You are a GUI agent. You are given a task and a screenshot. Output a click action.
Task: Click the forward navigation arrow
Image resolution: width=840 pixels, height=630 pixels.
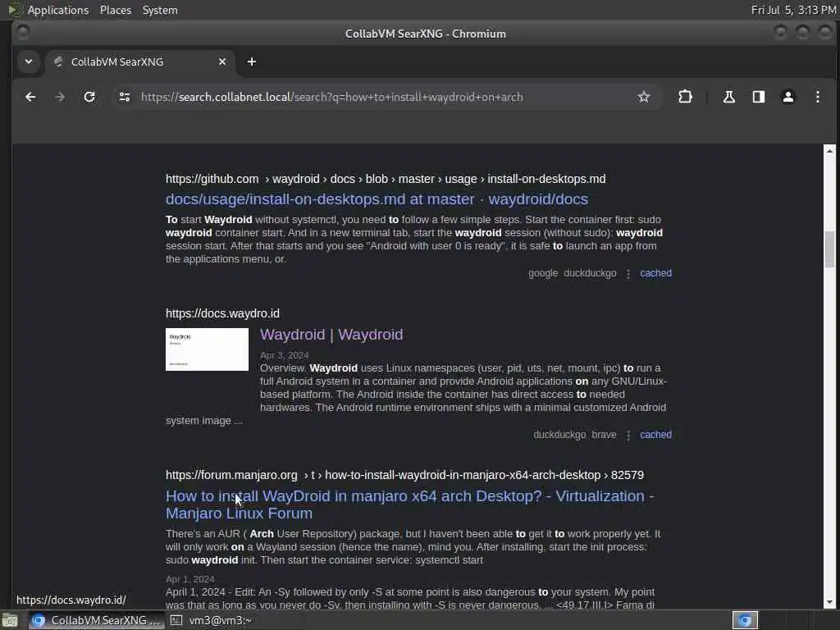[60, 97]
